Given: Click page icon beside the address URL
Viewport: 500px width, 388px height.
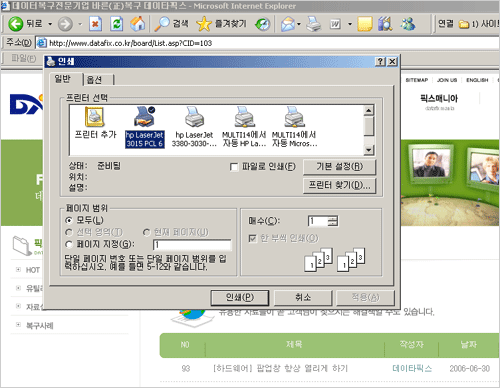Looking at the screenshot, I should [x=41, y=43].
